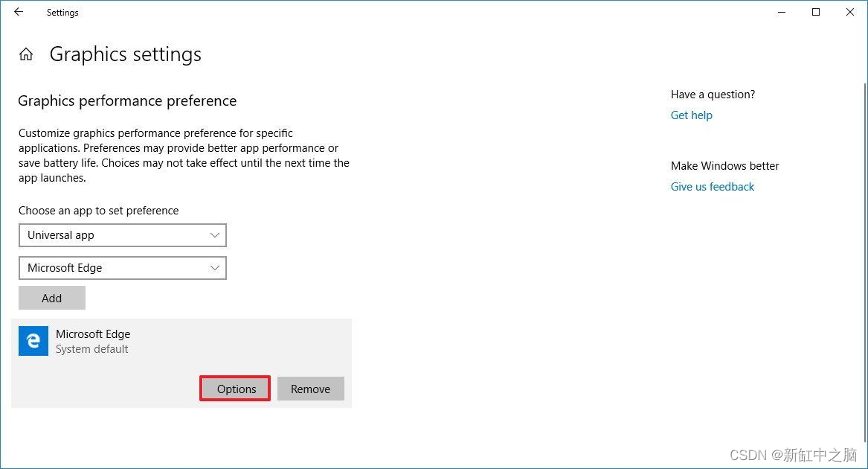Click the Choose an app to set preference label

coord(98,211)
